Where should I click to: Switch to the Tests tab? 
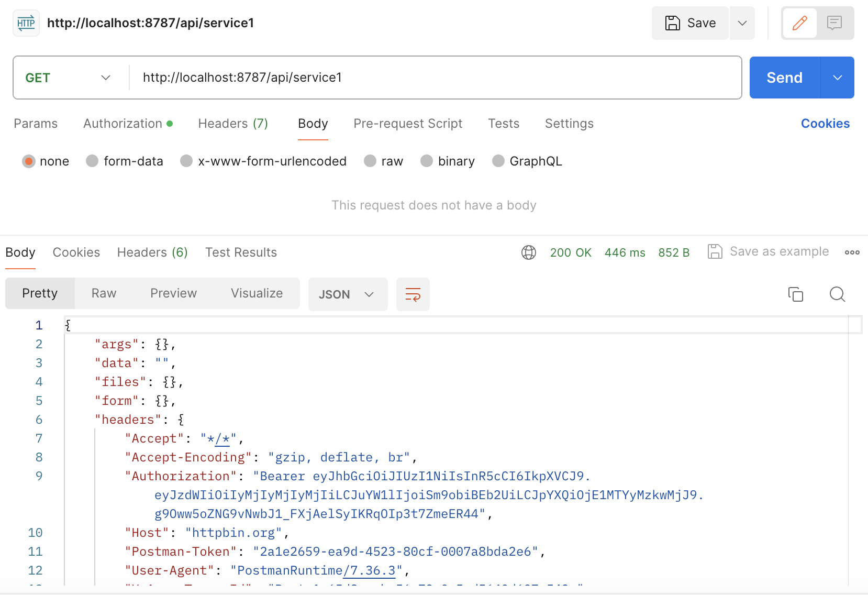point(503,124)
